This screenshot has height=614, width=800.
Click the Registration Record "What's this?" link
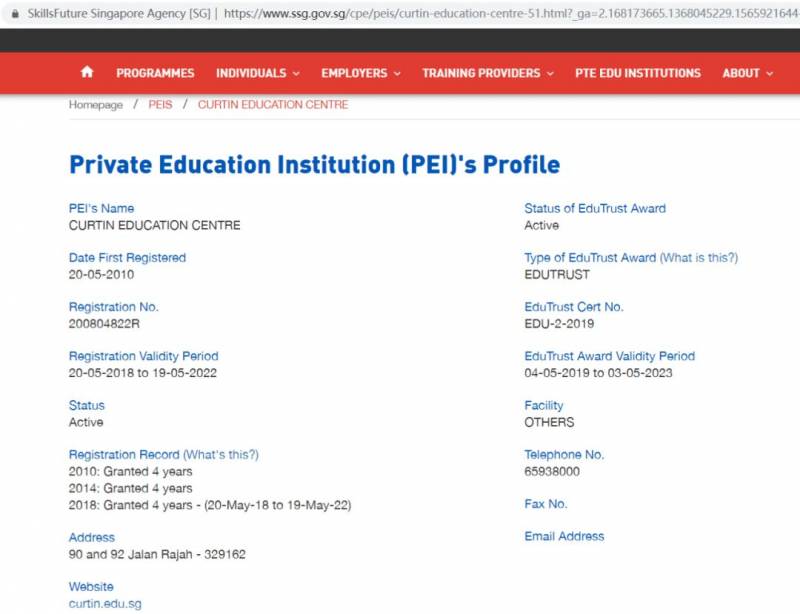[221, 455]
